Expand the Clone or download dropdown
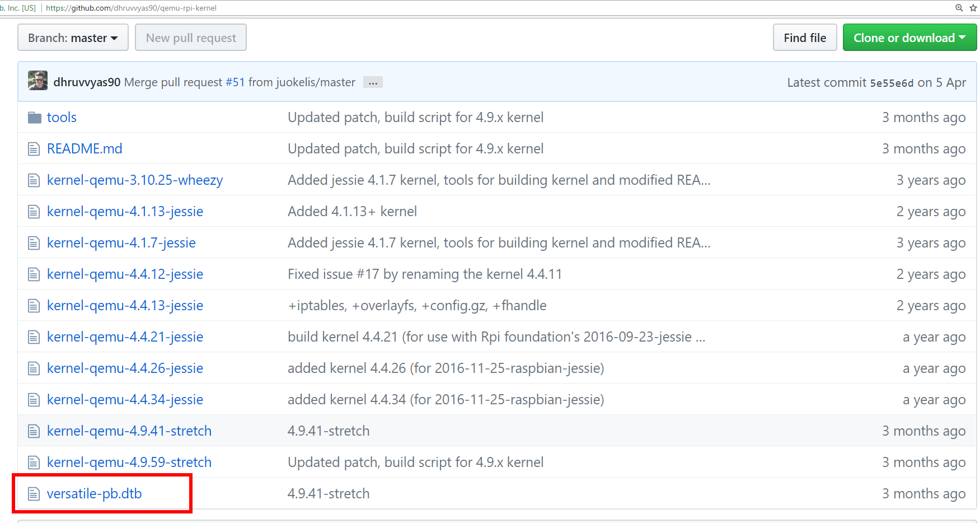The image size is (980, 523). (x=909, y=38)
